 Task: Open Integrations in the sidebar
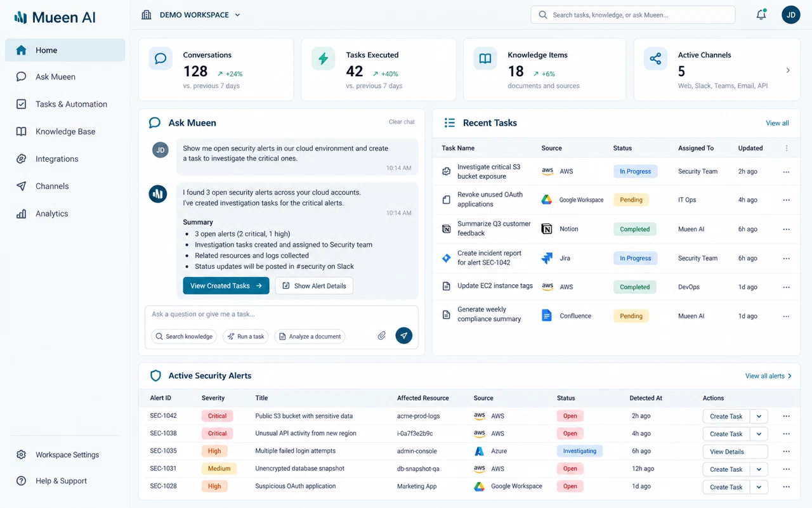pyautogui.click(x=65, y=159)
